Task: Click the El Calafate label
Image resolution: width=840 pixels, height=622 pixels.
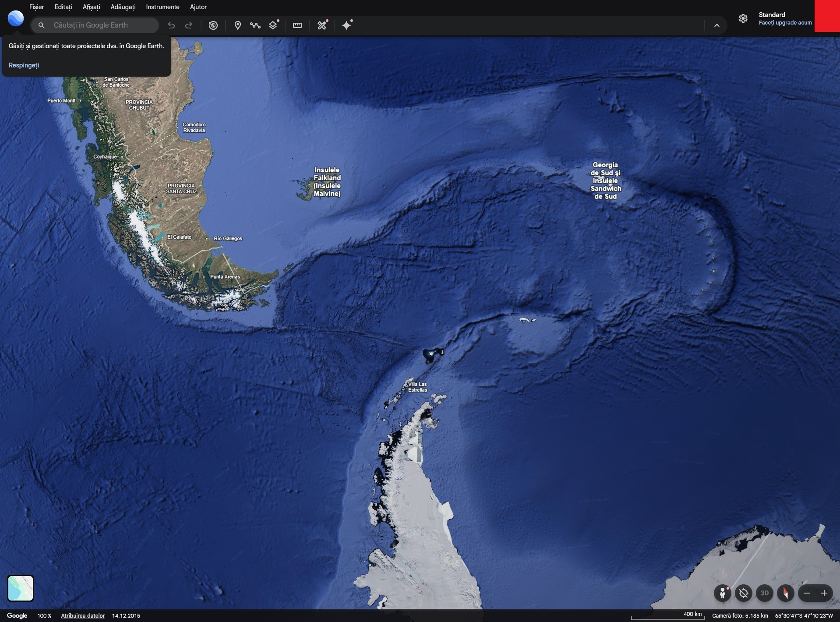Action: coord(179,237)
